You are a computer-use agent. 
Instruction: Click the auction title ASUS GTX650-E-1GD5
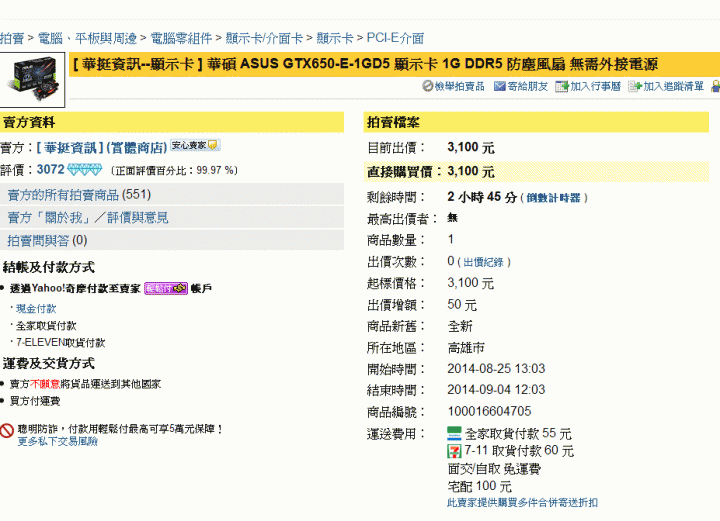(365, 64)
